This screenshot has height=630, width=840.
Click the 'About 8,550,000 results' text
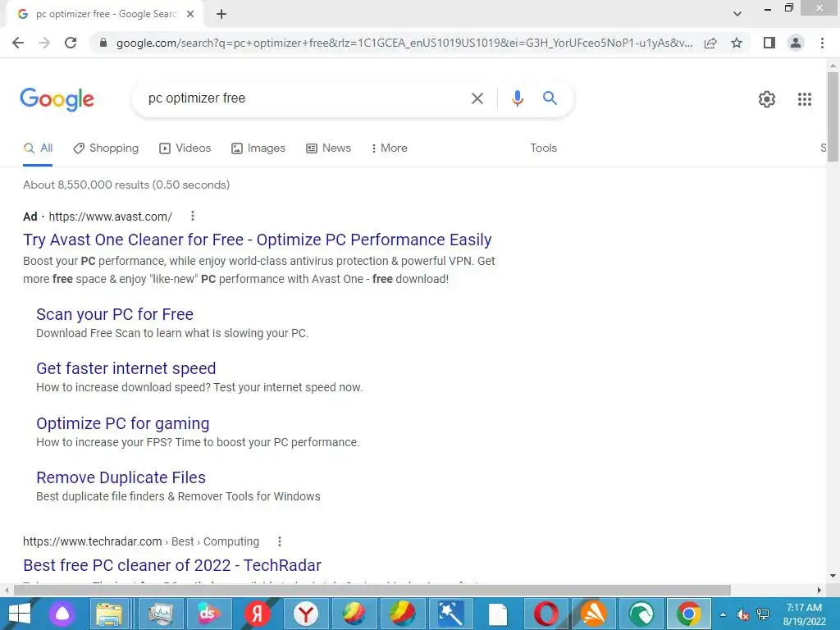pyautogui.click(x=126, y=185)
